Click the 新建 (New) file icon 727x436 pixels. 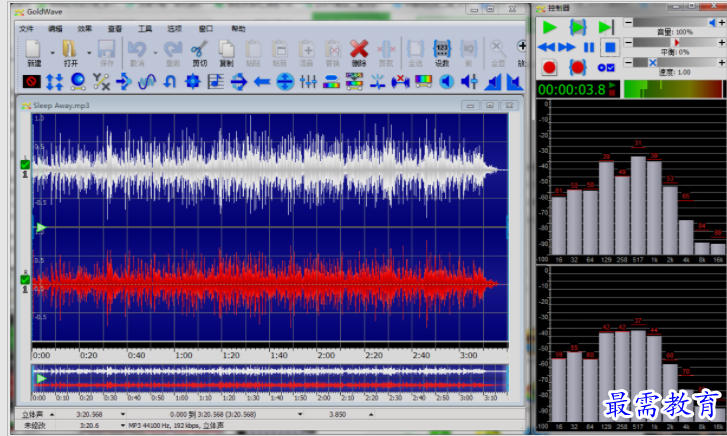point(33,49)
